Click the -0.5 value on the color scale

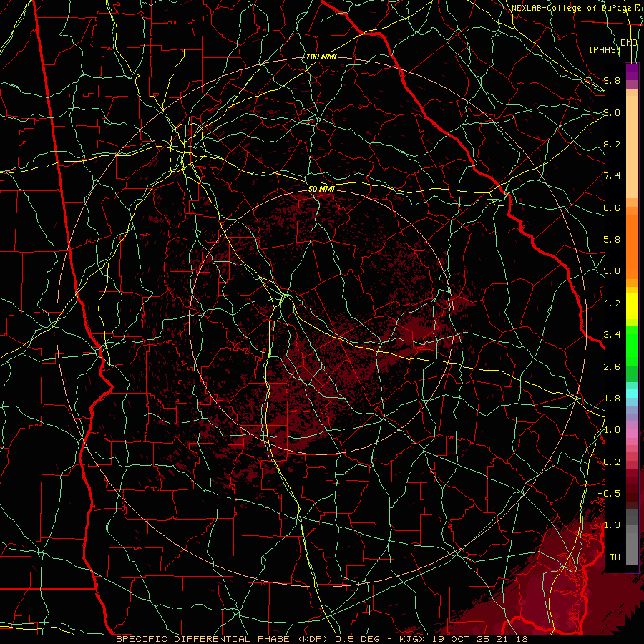click(609, 493)
